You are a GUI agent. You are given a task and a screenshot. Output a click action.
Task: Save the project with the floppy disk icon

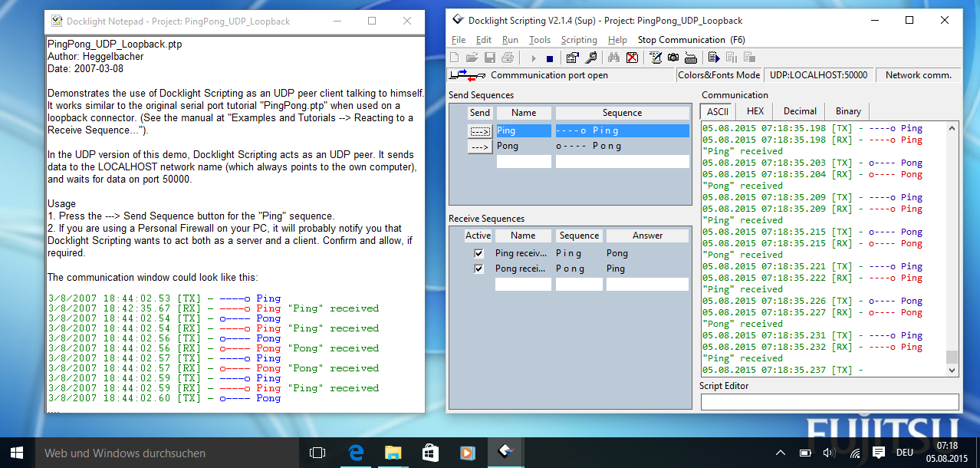[x=489, y=57]
